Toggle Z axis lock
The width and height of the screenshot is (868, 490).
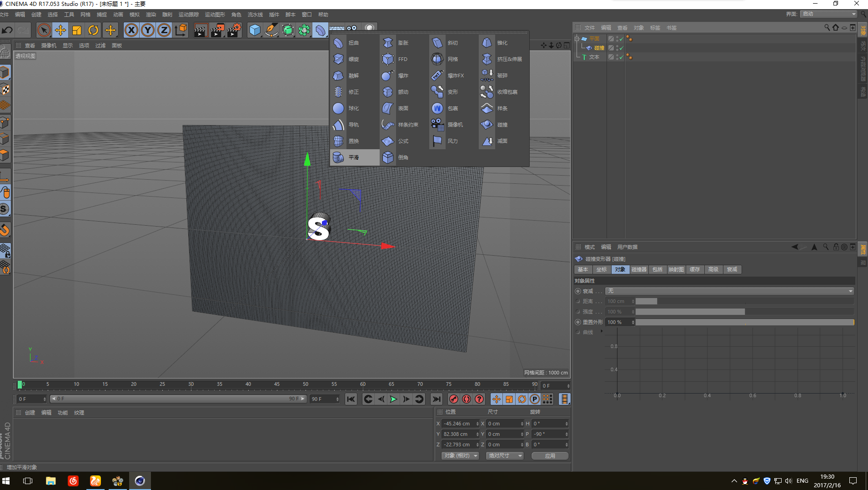tap(164, 30)
